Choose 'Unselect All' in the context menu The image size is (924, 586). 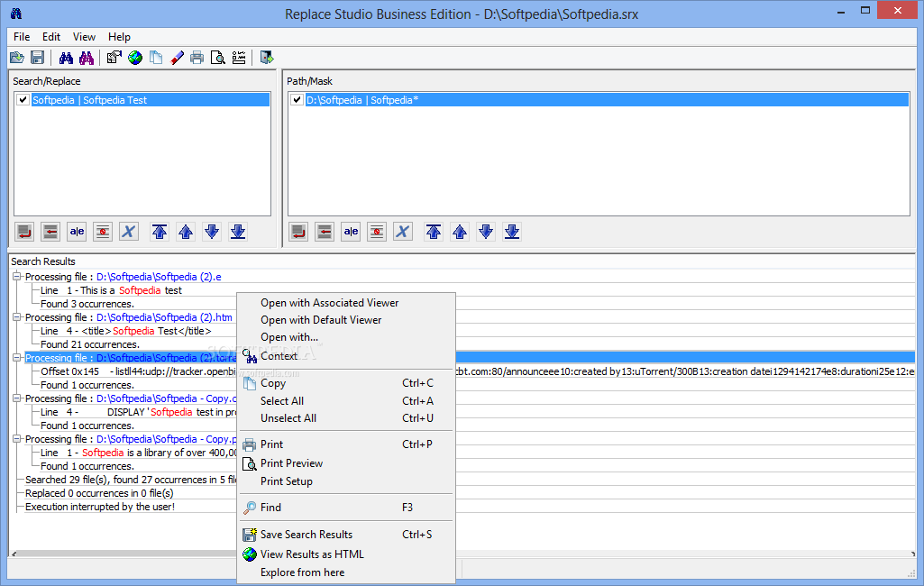tap(346, 418)
